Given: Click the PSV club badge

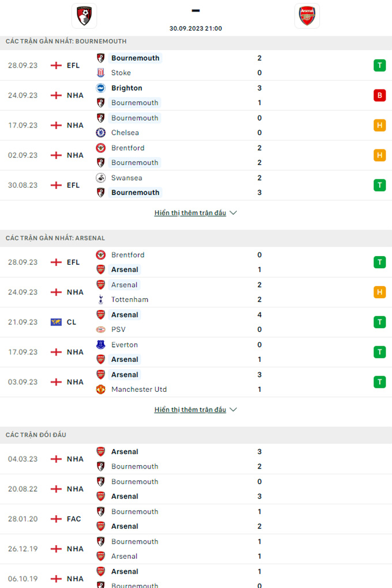Looking at the screenshot, I should click(100, 329).
